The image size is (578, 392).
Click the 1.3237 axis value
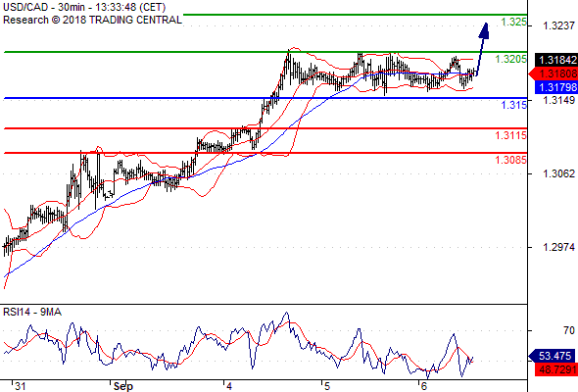coord(558,25)
